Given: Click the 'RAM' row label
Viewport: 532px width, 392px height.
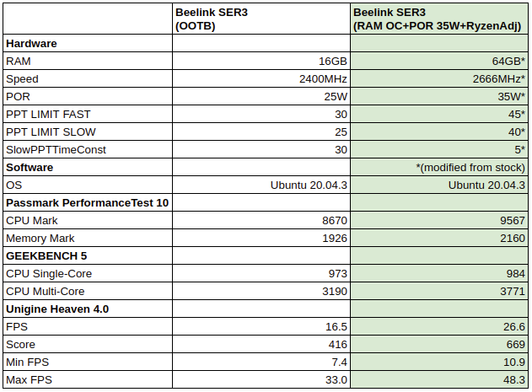Looking at the screenshot, I should (88, 61).
